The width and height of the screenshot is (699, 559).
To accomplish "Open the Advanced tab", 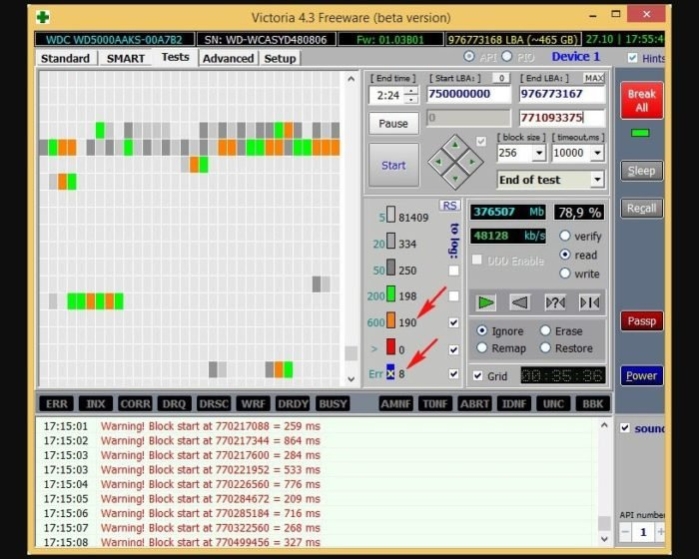I will 228,58.
